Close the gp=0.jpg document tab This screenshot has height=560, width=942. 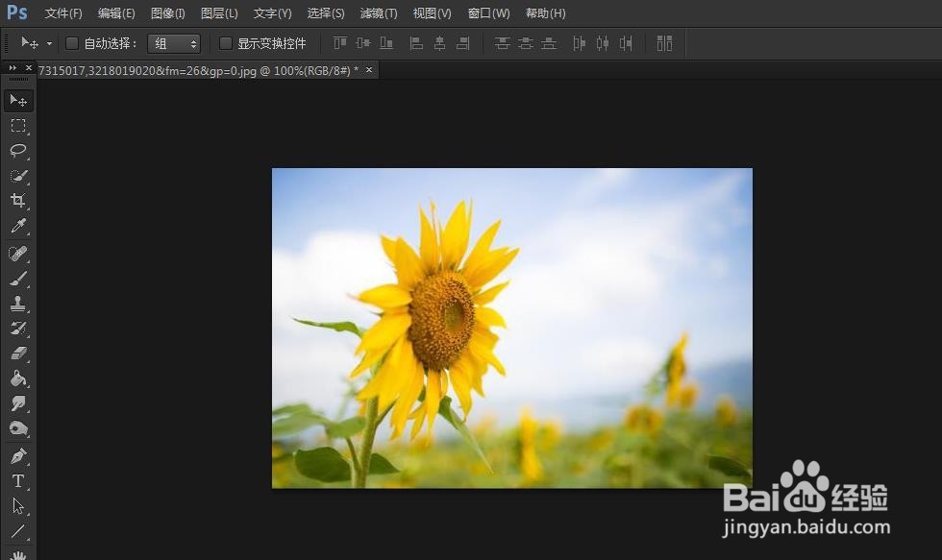pos(369,70)
